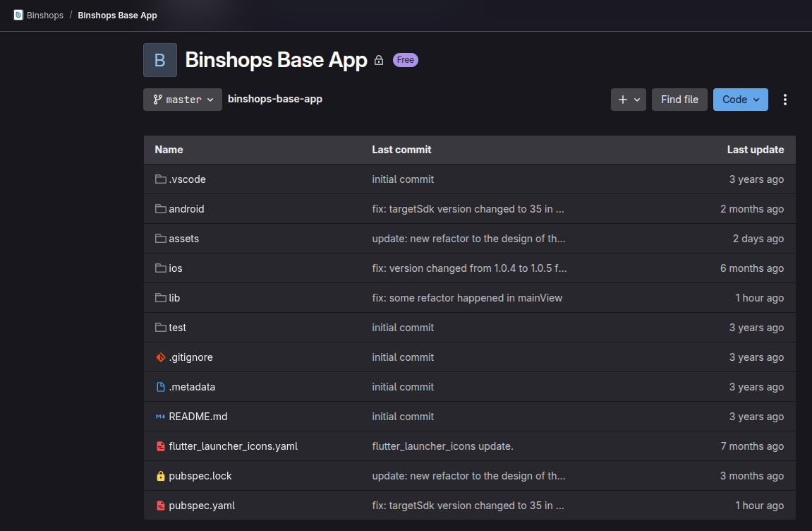Screen dimensions: 812x531
Task: Expand the plus add-file dropdown
Action: pyautogui.click(x=628, y=100)
